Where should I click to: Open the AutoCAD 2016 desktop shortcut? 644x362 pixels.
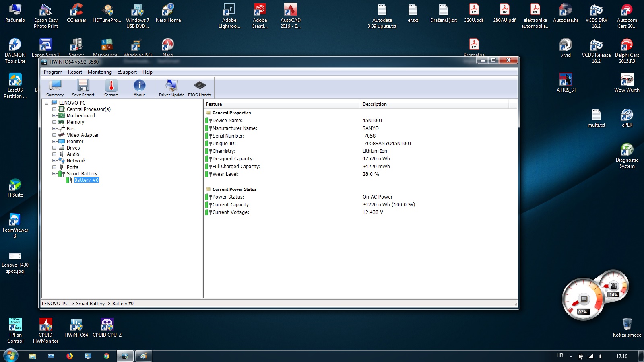(291, 16)
